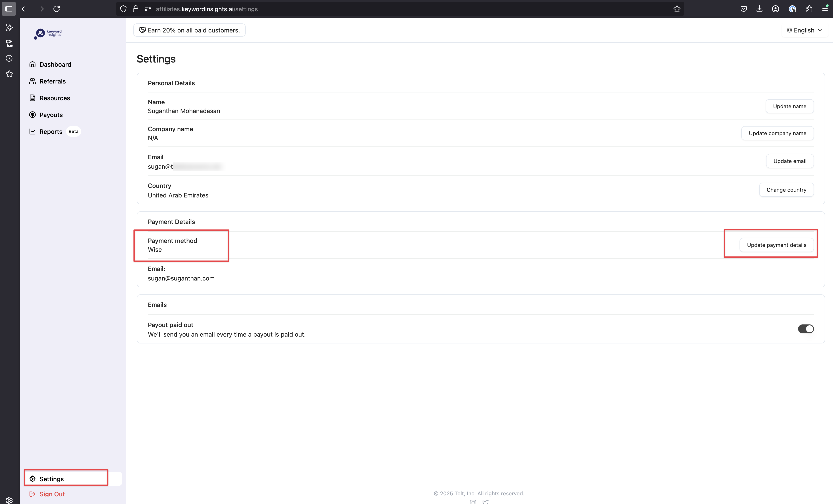This screenshot has height=504, width=833.
Task: Open the Payouts page
Action: pyautogui.click(x=51, y=115)
